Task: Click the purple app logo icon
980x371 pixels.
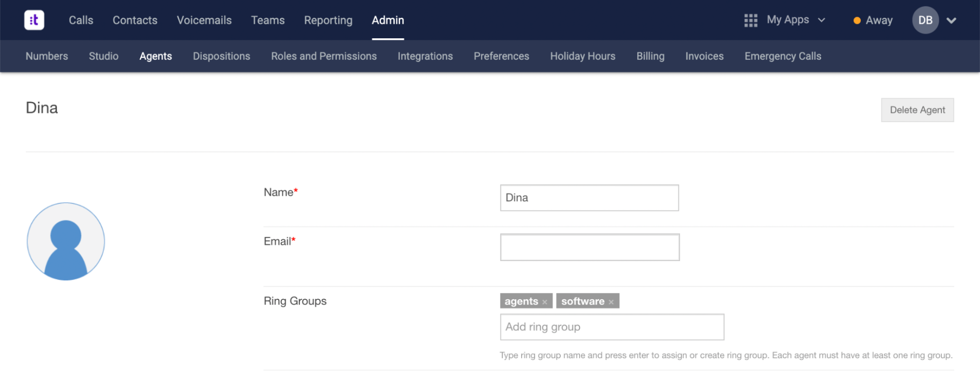Action: (x=34, y=20)
